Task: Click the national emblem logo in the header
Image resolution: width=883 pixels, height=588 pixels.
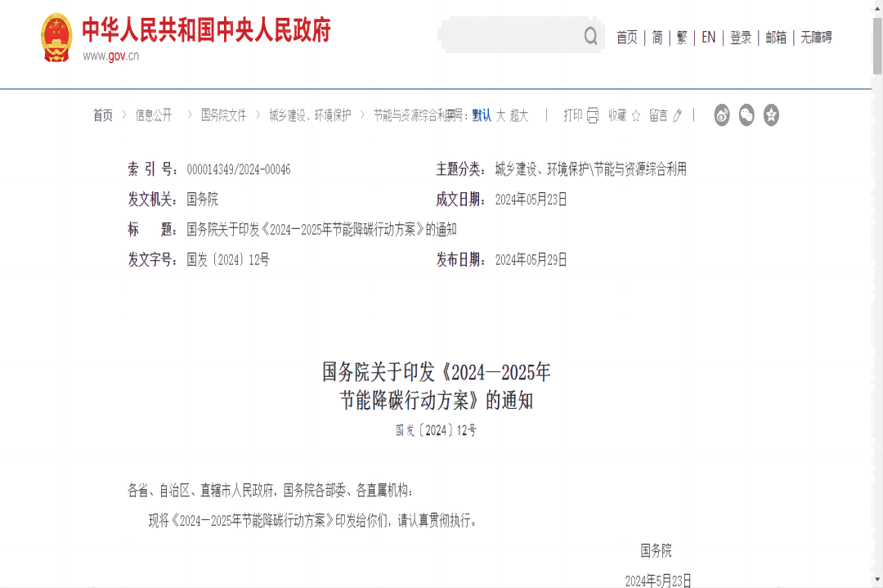Action: 56,37
